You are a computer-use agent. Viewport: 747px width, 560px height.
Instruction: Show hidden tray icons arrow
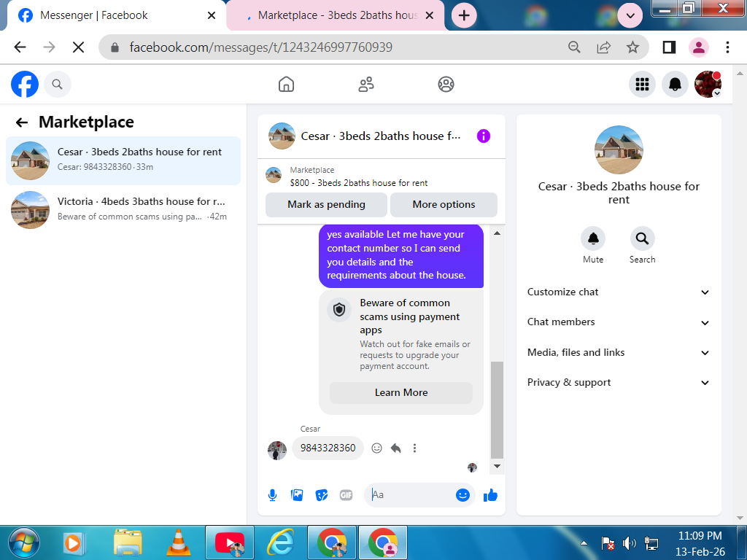point(584,543)
